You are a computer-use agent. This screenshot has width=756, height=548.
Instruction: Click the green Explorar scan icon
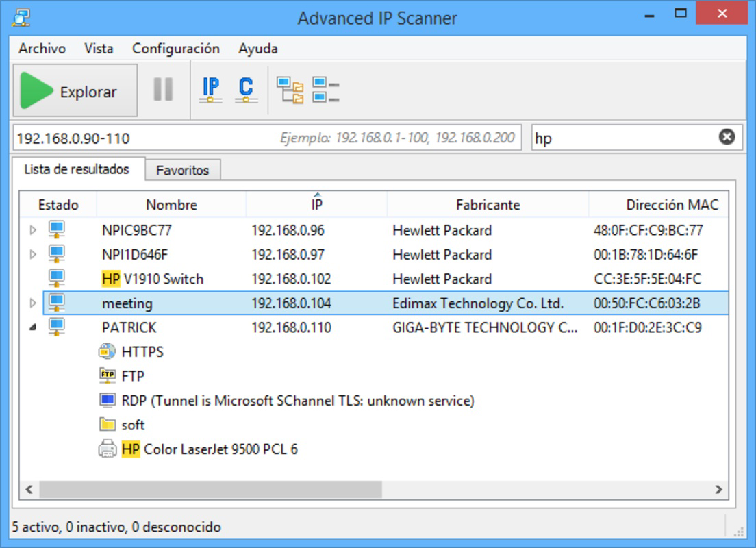tap(36, 90)
